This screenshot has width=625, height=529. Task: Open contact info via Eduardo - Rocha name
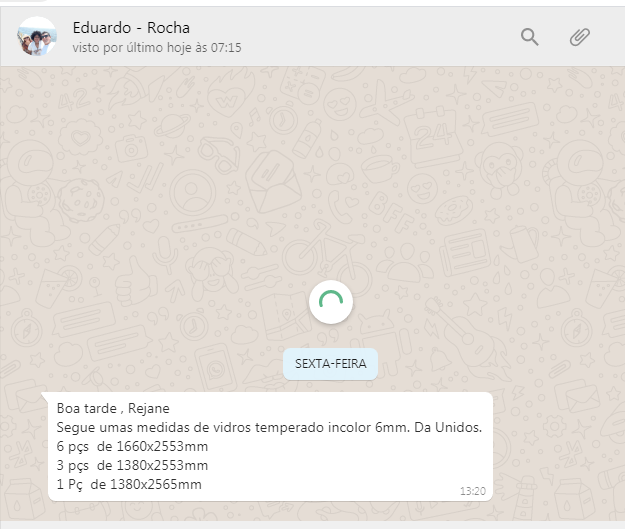coord(131,28)
